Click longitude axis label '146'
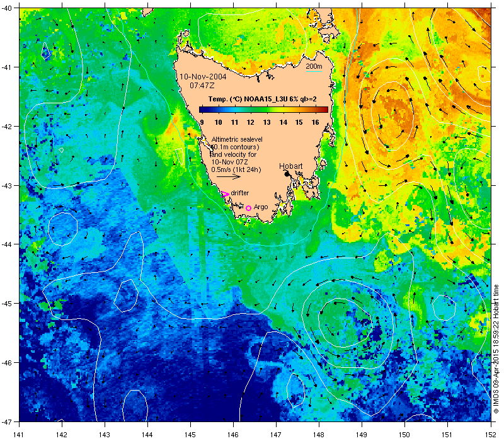 233,435
